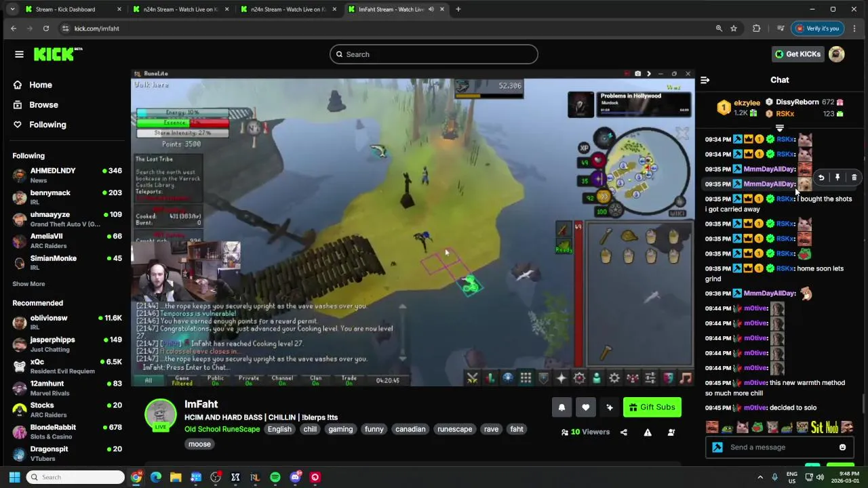
Task: Open Spotify from the taskbar
Action: pos(275,477)
